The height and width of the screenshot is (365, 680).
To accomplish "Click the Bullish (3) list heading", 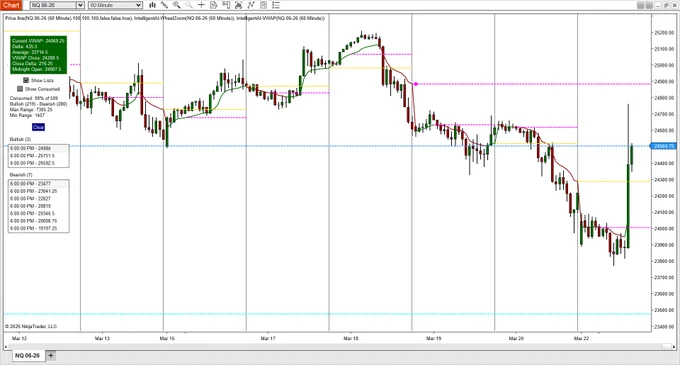I will coord(20,139).
